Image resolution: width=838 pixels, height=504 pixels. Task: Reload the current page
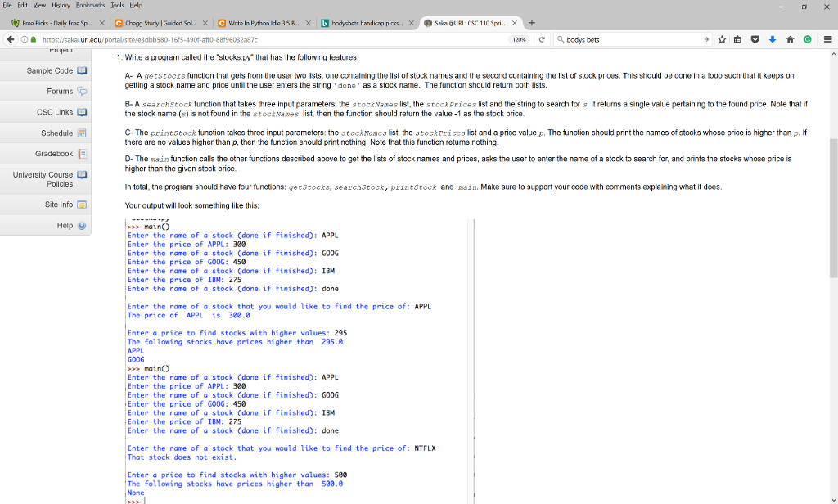point(542,38)
